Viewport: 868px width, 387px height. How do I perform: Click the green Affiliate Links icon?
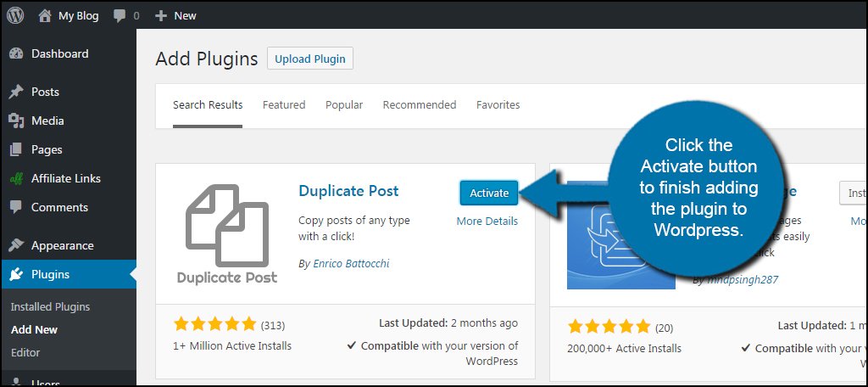[17, 178]
